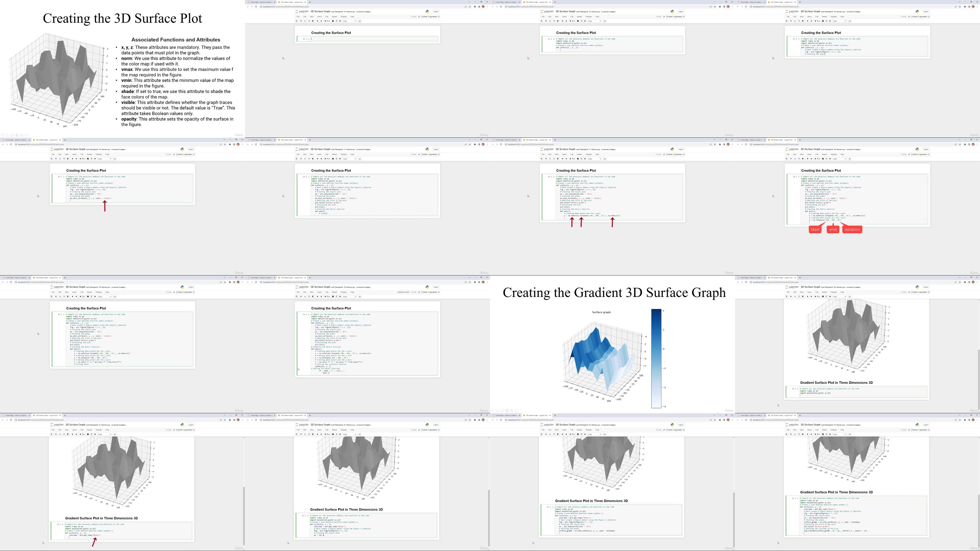In the Start/end/iteration frame, open the Kernel menu
The height and width of the screenshot is (551, 980).
click(824, 154)
